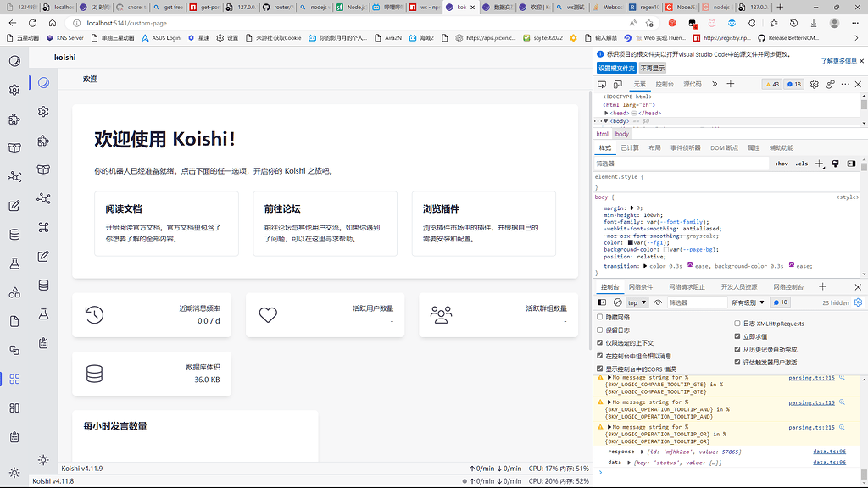
Task: Expand the margin property shorthand triangle
Action: [632, 208]
